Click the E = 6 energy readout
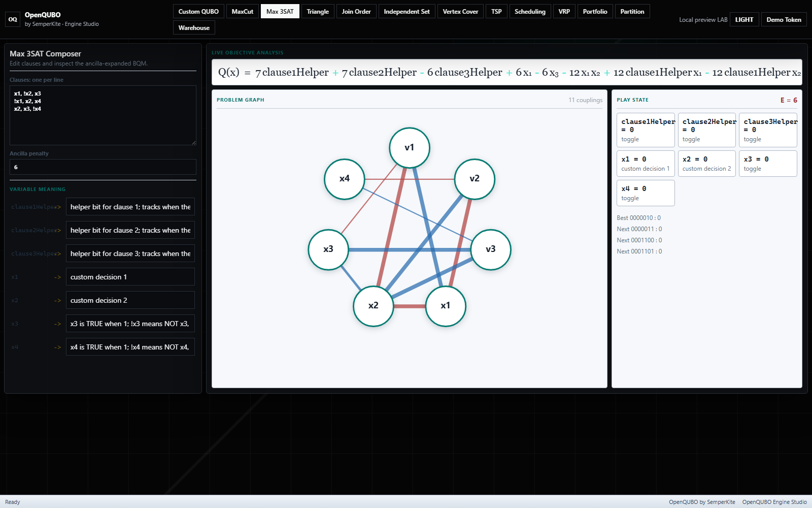Screen dimensions: 812x508 (789, 100)
